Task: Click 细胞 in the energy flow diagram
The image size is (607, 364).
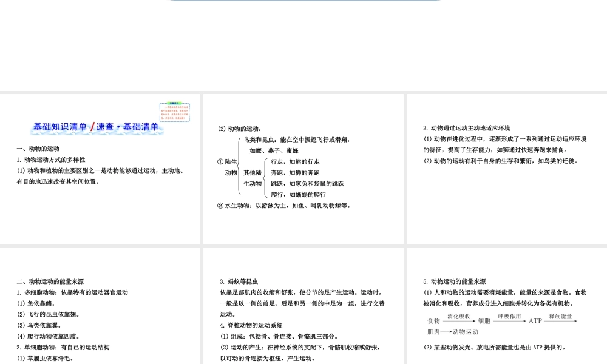Action: tap(484, 321)
